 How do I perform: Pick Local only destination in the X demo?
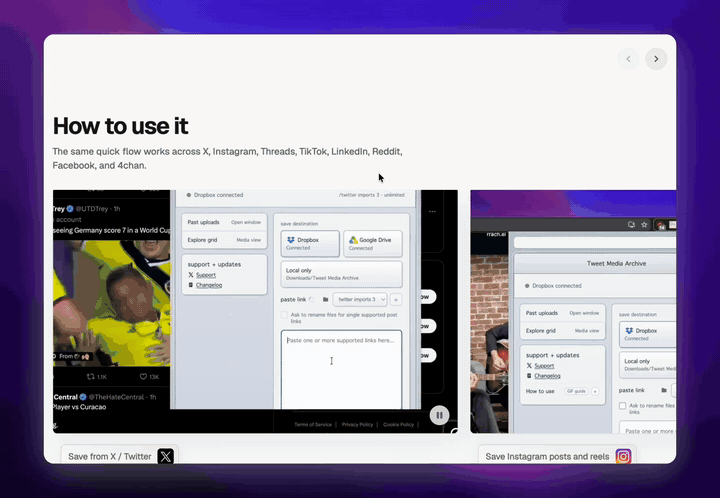coord(341,274)
